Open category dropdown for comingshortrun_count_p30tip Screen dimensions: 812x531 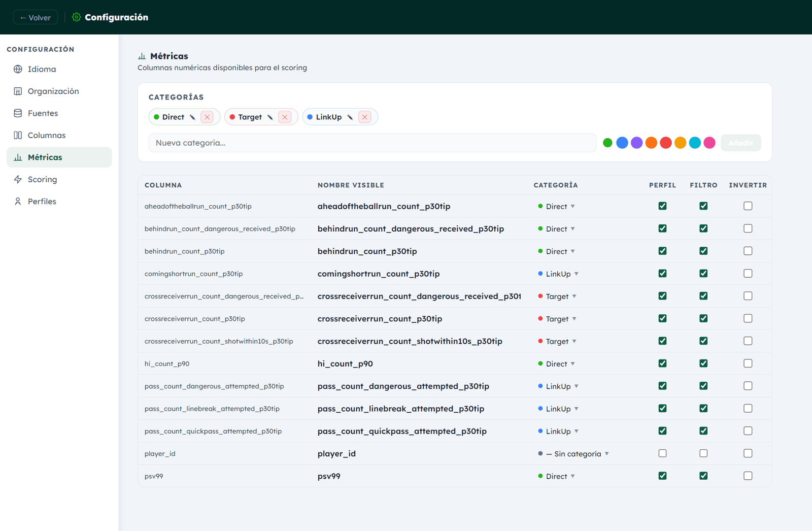pyautogui.click(x=558, y=274)
